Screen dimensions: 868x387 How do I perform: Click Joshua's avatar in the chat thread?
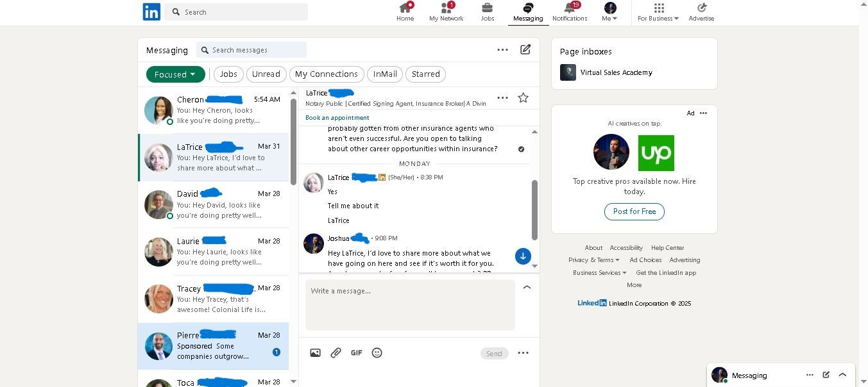coord(313,243)
